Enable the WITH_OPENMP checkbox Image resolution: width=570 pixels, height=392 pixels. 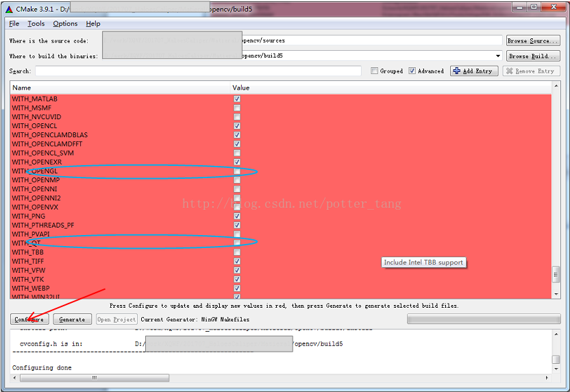point(237,180)
